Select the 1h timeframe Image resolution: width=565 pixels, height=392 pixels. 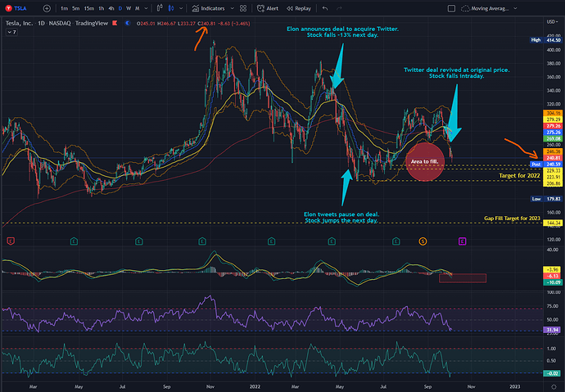pyautogui.click(x=102, y=8)
